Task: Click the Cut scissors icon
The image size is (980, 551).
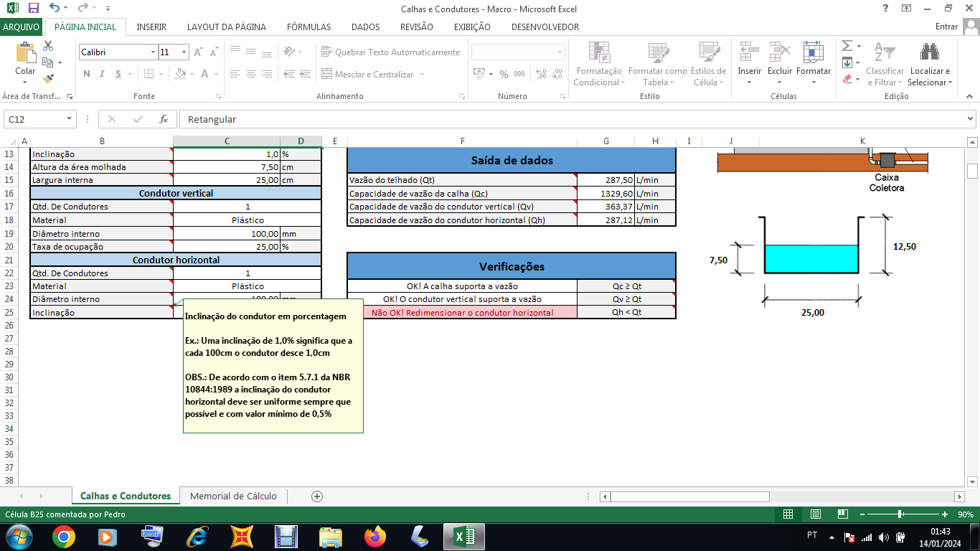Action: [x=48, y=46]
